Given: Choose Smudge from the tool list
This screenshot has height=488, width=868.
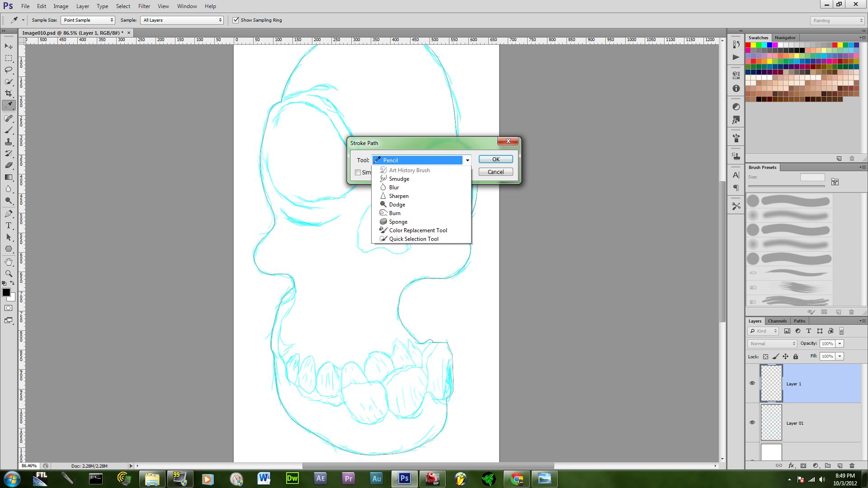Looking at the screenshot, I should pos(399,179).
